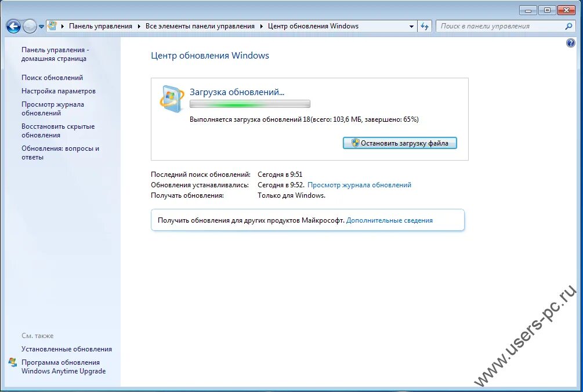Click the Windows Anytime Upgrade flag icon
Viewport: 583px width, 392px height.
(x=13, y=362)
